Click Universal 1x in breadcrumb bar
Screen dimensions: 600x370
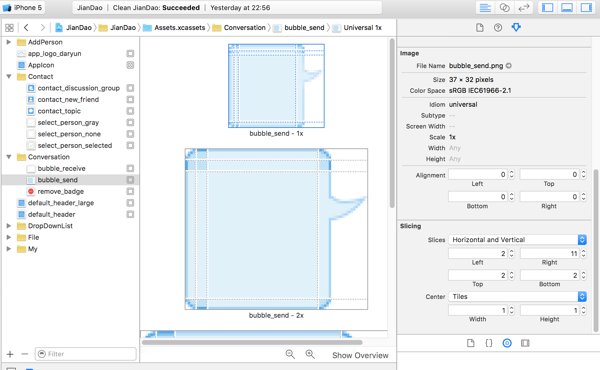click(357, 28)
